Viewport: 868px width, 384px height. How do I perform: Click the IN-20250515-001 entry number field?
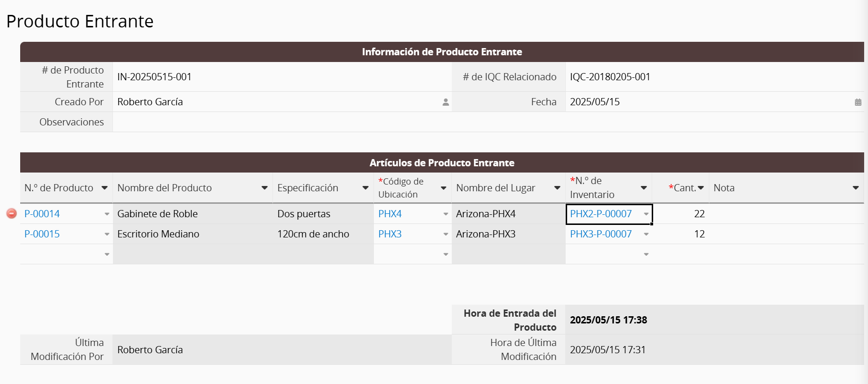(282, 77)
